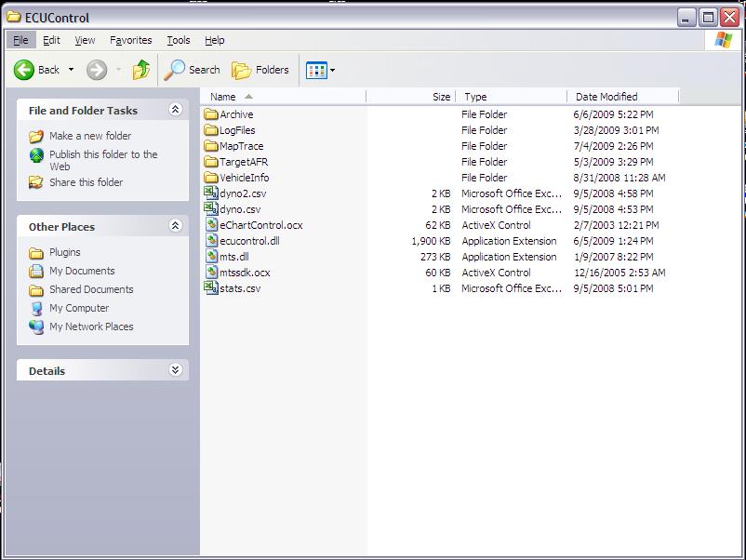The image size is (746, 560).
Task: Select the MapTrace folder
Action: coord(241,146)
